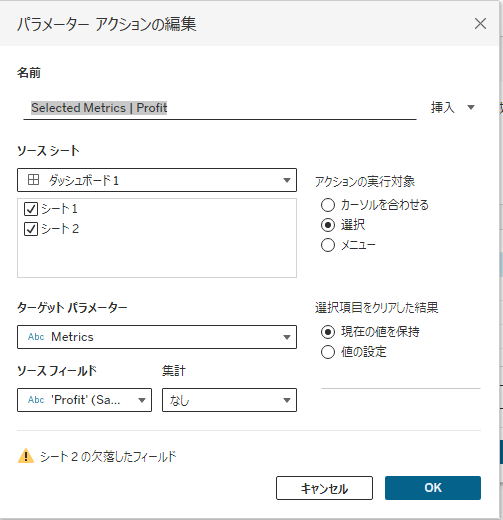503x520 pixels.
Task: Click the warning triangle icon for シート 2
Action: click(x=26, y=456)
